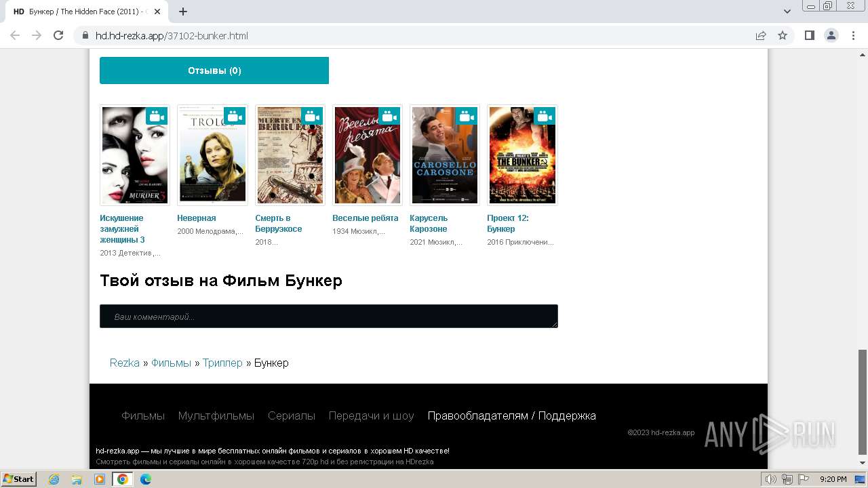The width and height of the screenshot is (868, 488).
Task: Go to Фильмы breadcrumb link
Action: pyautogui.click(x=171, y=363)
